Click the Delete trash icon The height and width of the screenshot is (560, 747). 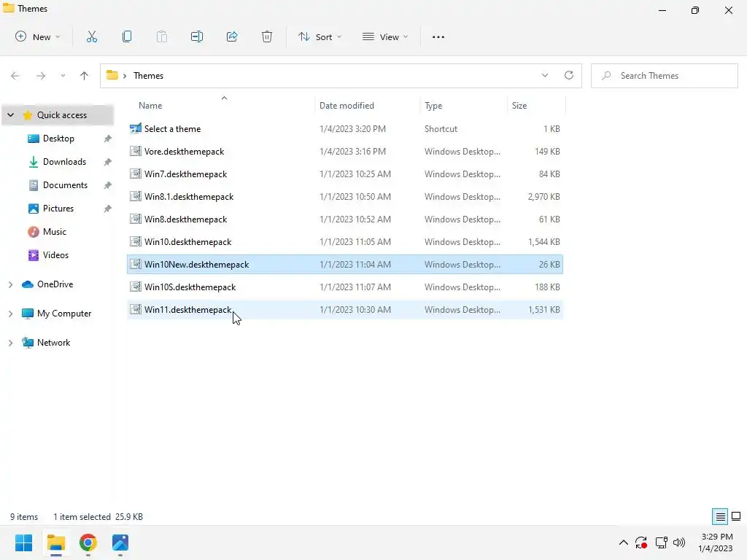267,36
